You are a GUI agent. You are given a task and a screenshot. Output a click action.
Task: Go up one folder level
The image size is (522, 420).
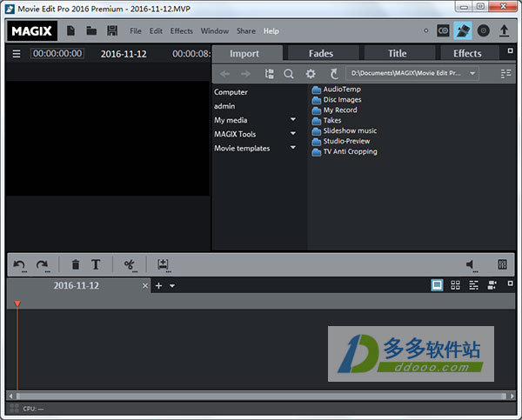[334, 74]
